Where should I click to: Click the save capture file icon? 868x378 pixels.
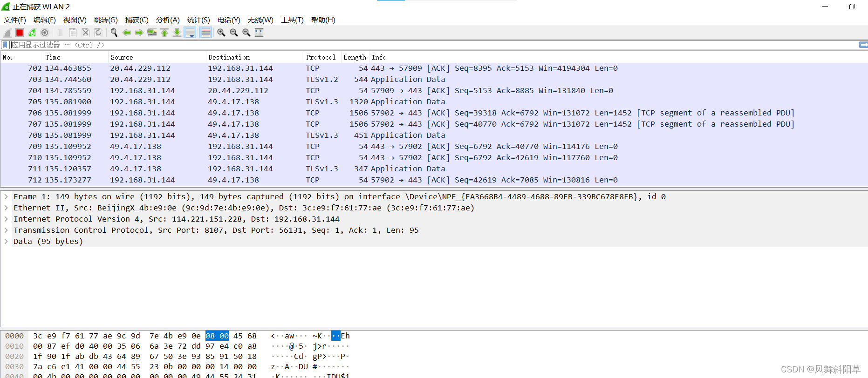pos(73,33)
